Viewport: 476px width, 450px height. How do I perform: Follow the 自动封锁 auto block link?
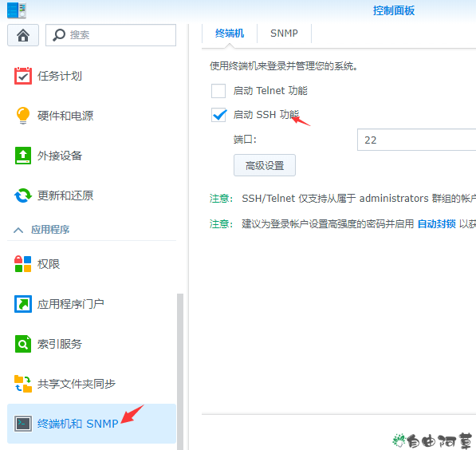(437, 224)
